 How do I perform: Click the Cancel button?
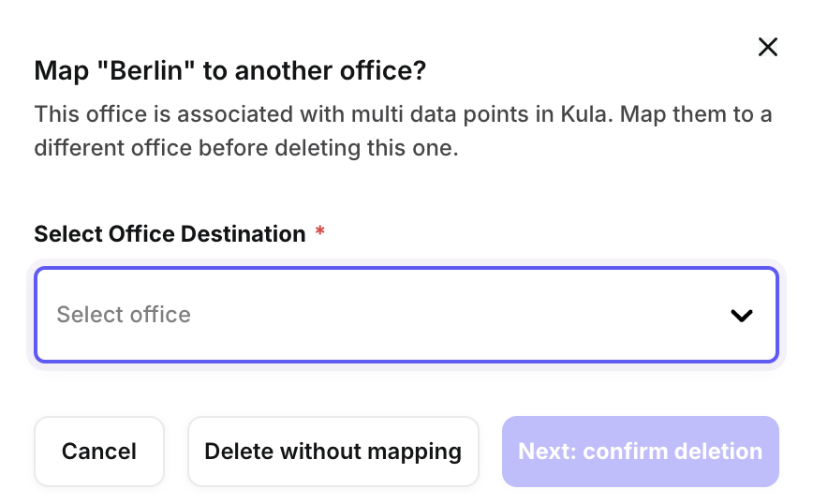pos(99,452)
